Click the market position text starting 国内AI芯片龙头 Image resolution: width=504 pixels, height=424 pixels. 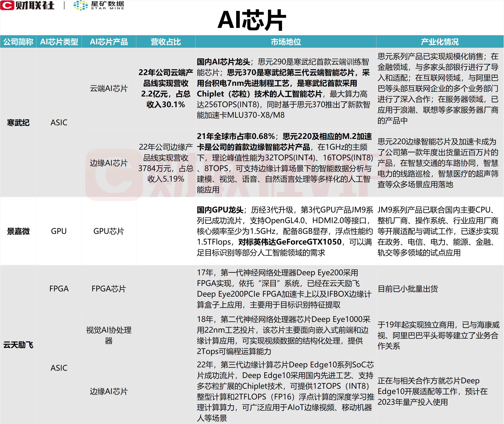286,88
